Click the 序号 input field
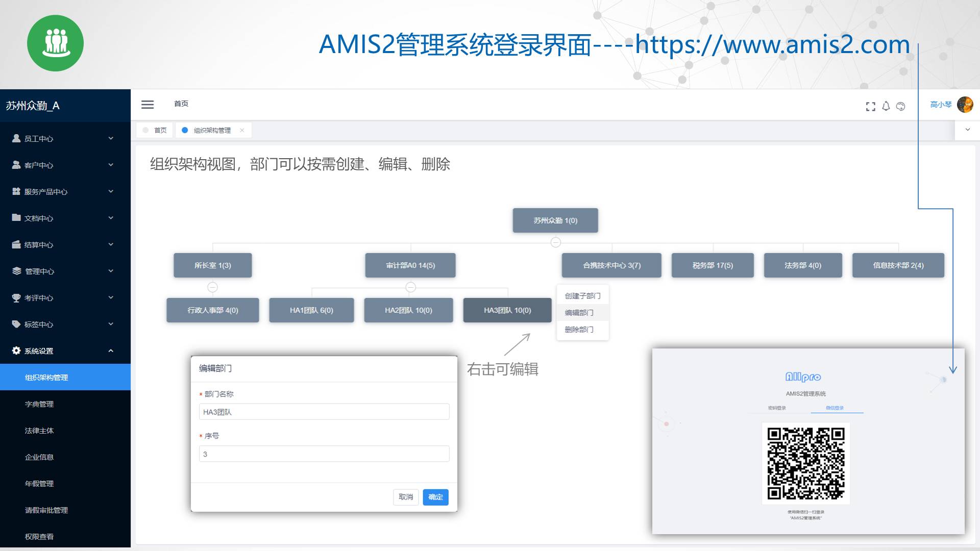 click(x=324, y=454)
